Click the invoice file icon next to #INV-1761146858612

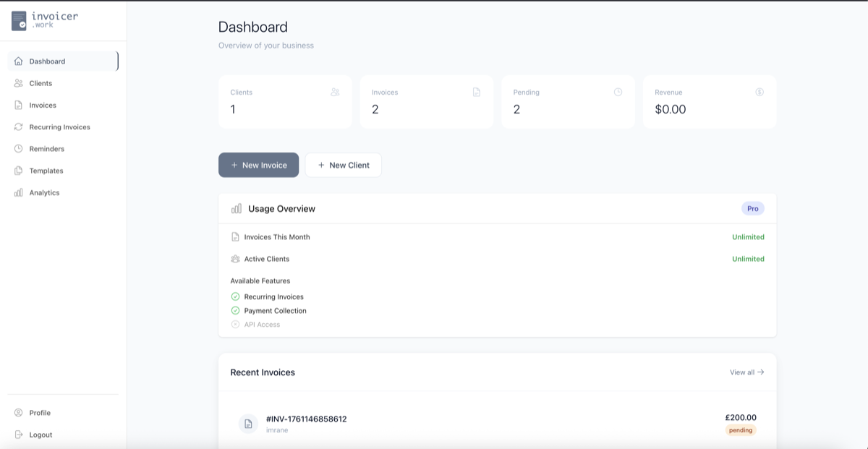tap(248, 424)
